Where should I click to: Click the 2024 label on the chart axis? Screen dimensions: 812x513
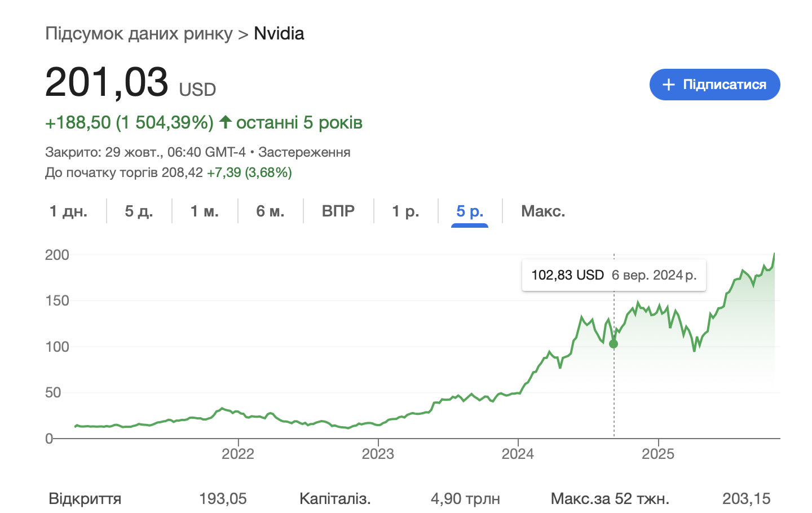518,454
